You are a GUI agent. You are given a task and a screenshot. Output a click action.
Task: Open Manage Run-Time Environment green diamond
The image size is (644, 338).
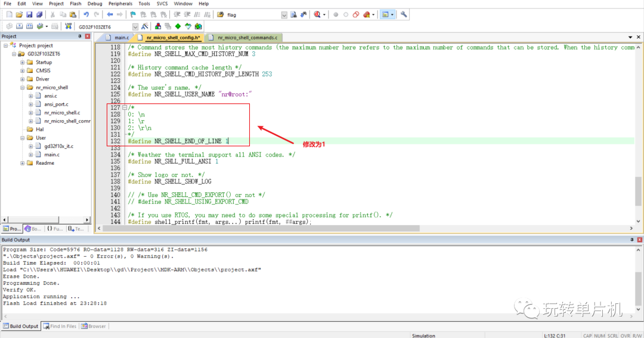(x=178, y=26)
